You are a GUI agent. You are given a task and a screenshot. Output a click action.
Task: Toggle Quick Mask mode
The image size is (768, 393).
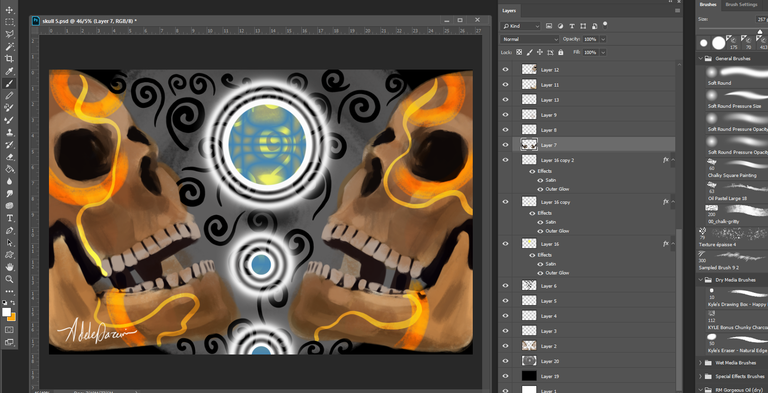9,330
